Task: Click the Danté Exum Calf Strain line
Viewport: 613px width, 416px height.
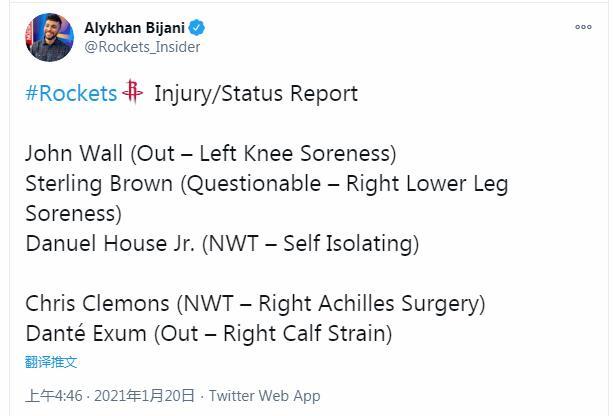Action: 209,334
